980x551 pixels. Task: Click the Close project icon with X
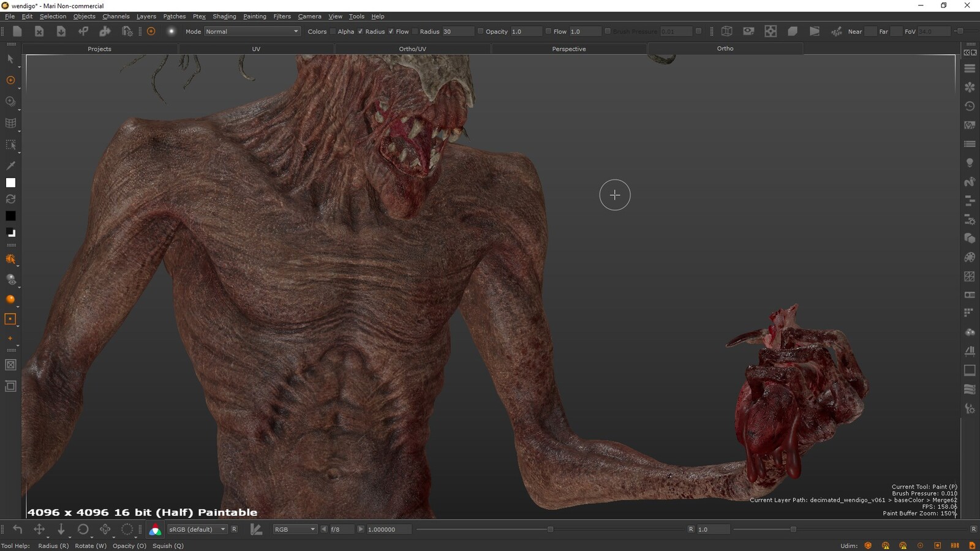39,31
